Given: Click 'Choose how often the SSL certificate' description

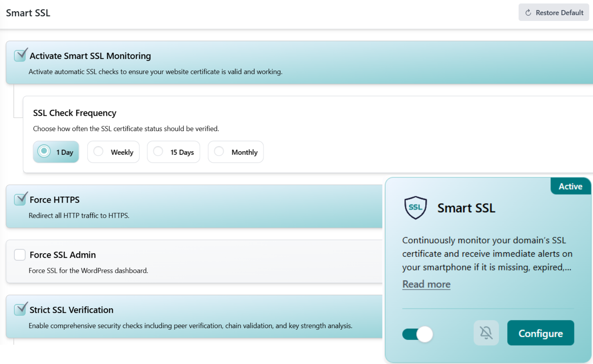Looking at the screenshot, I should coord(126,129).
